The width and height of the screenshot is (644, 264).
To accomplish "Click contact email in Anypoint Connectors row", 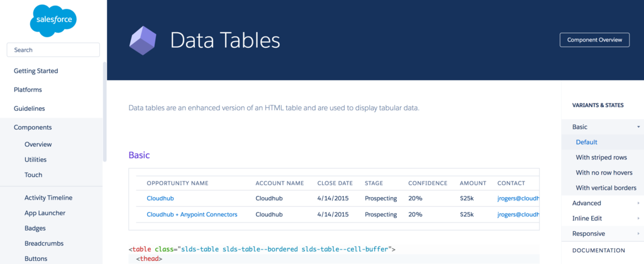I will pyautogui.click(x=518, y=215).
